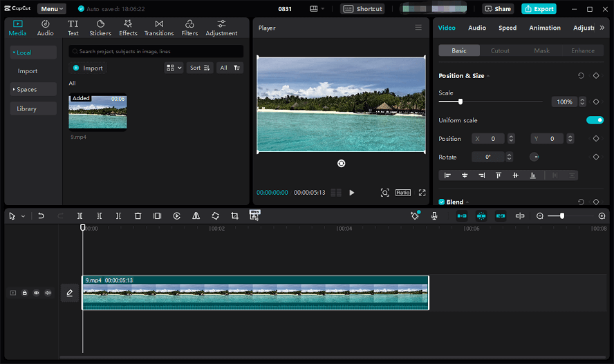Click the Import button
This screenshot has width=614, height=364.
(x=88, y=68)
